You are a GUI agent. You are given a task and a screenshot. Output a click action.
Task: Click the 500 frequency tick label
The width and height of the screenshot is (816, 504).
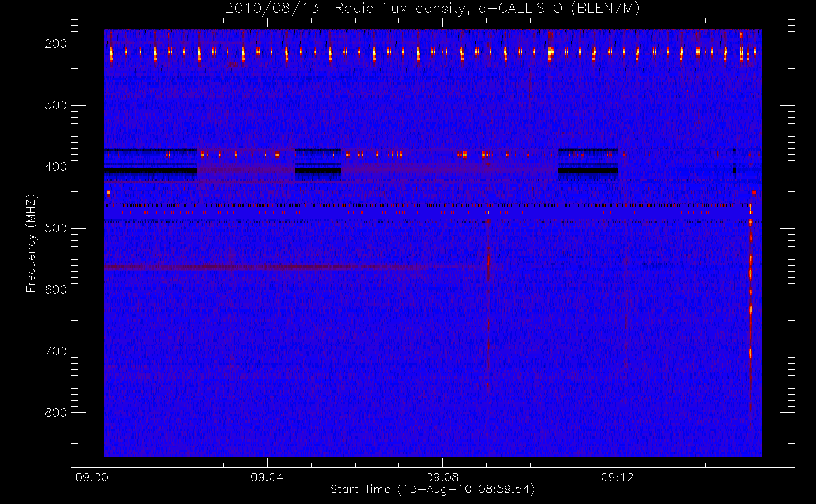(55, 228)
